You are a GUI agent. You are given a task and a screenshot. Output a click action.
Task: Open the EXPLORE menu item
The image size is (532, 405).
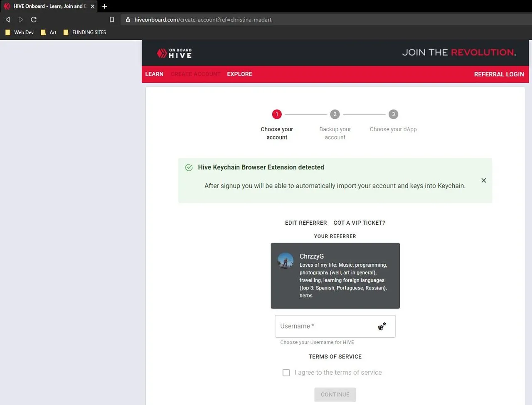(x=239, y=74)
